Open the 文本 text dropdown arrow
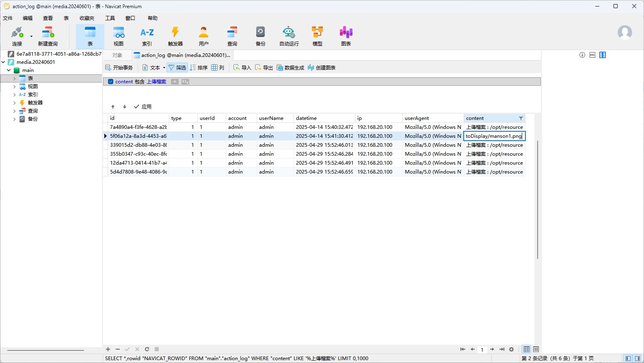Screen dimensions: 644x363 (x=164, y=68)
